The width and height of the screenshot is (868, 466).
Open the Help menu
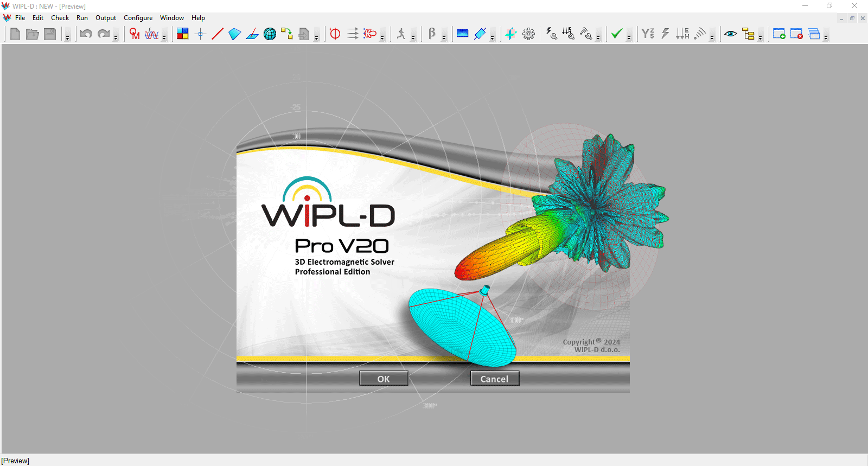198,18
